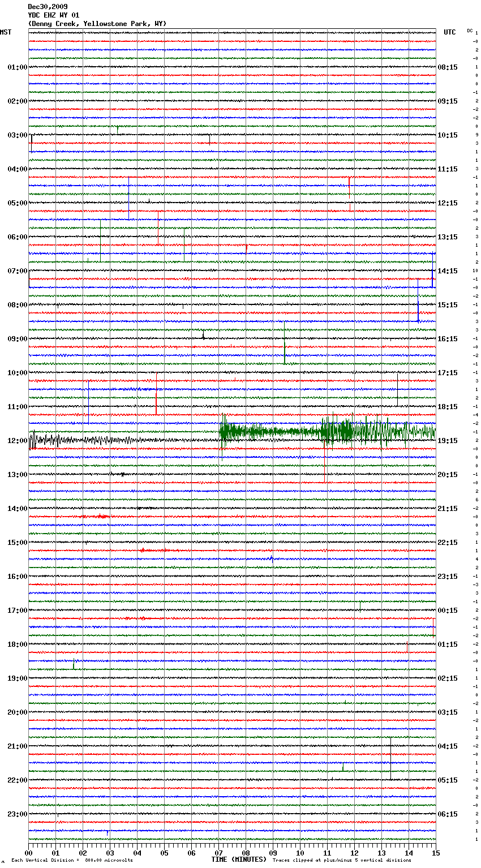
Task: Click the 21:15 UTC time label
Action: click(x=448, y=509)
